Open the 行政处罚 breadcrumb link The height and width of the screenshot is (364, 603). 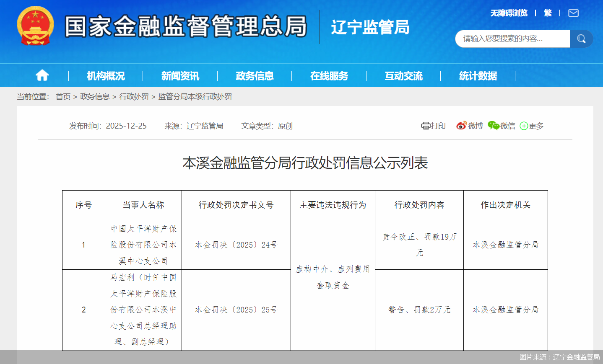134,97
